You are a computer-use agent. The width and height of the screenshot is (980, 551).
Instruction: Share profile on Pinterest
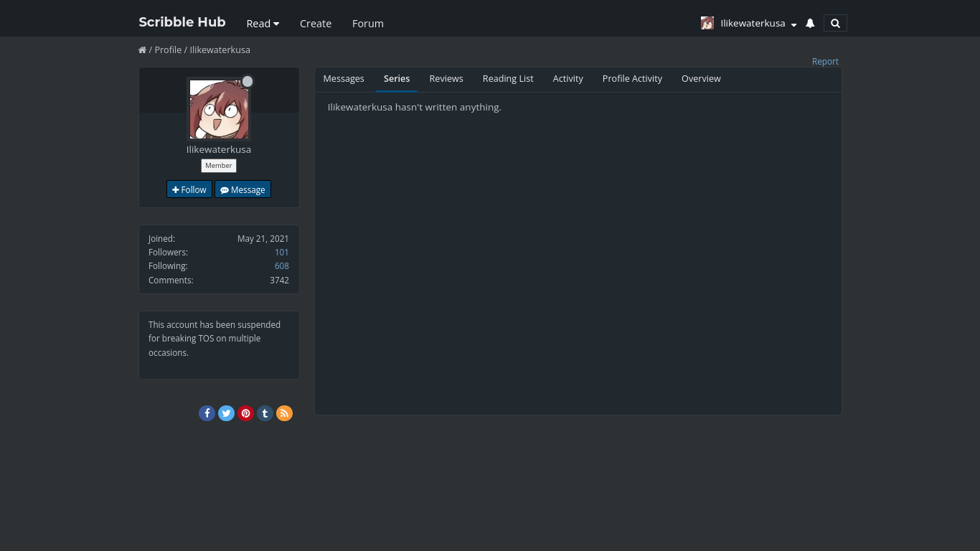coord(245,413)
